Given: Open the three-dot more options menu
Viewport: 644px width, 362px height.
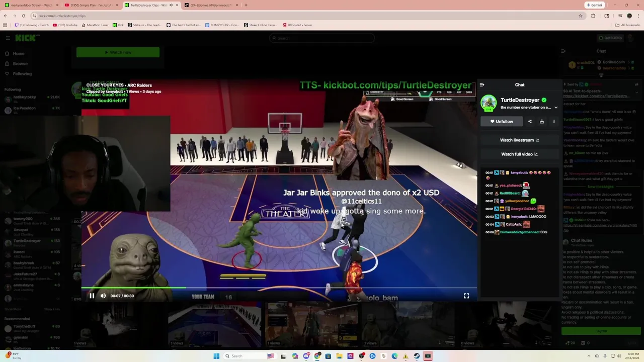Looking at the screenshot, I should (x=554, y=121).
